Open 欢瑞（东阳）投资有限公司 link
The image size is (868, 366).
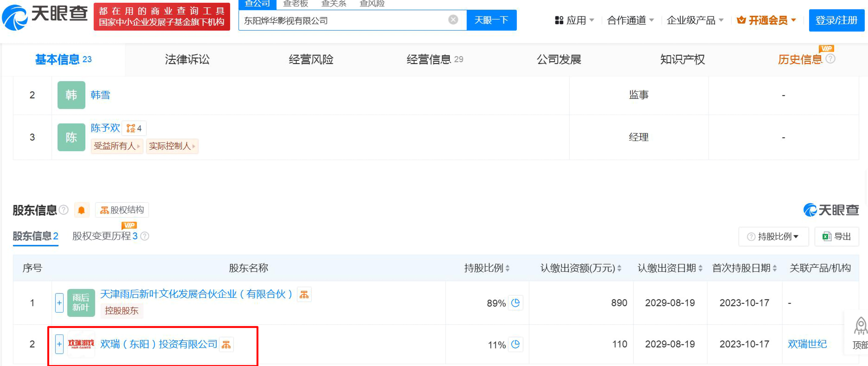(159, 344)
